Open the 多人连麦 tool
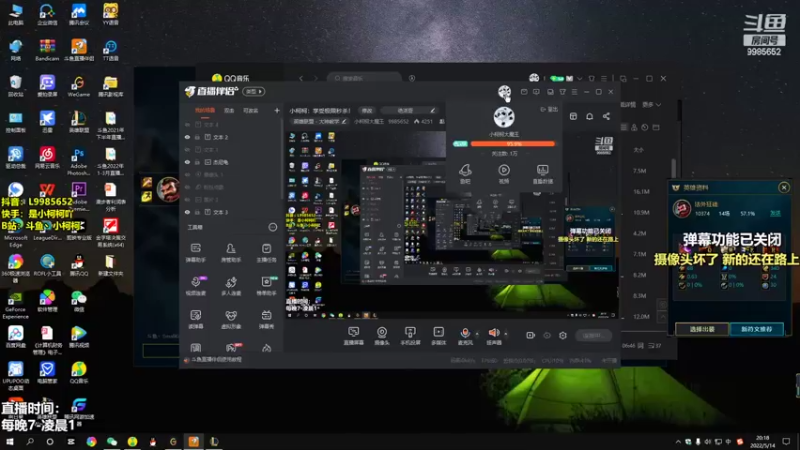 [x=231, y=286]
